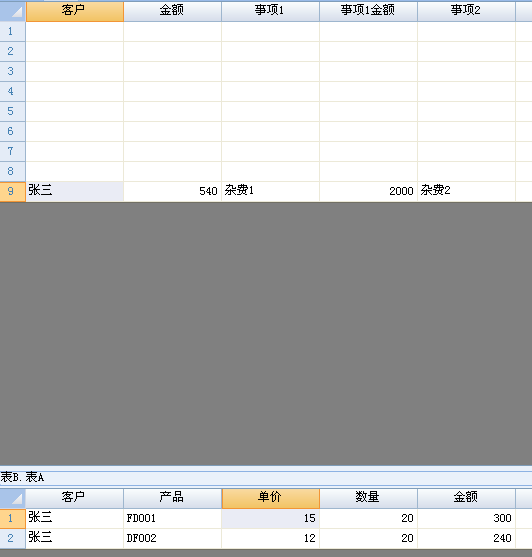Open the 表B.表A tab label
Image resolution: width=532 pixels, height=557 pixels.
22,477
